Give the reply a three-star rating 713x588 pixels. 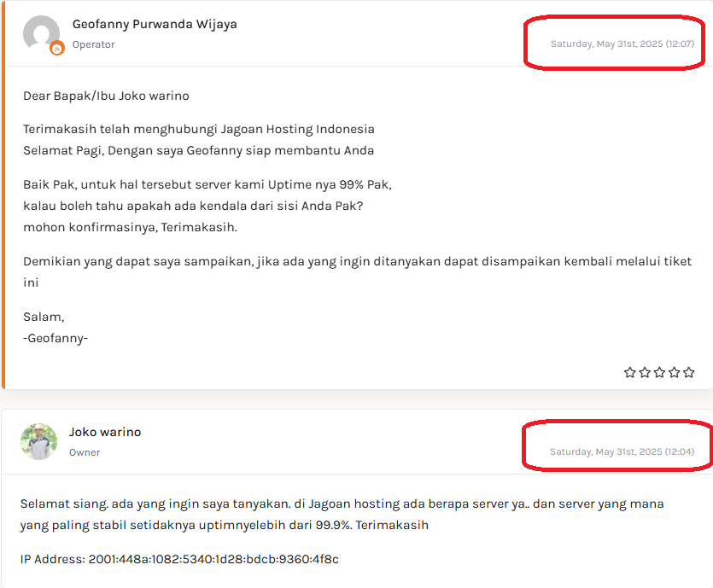coord(659,372)
